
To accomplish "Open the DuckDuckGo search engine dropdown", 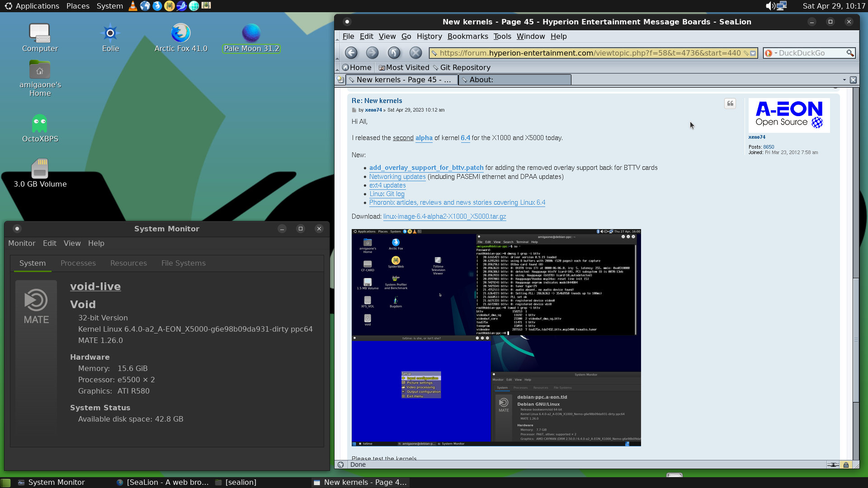I will (x=770, y=53).
